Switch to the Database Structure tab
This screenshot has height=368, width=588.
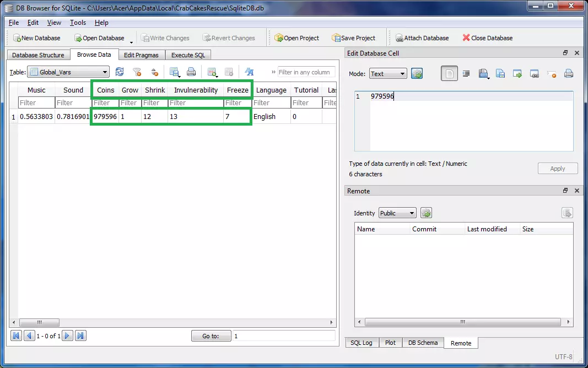38,55
